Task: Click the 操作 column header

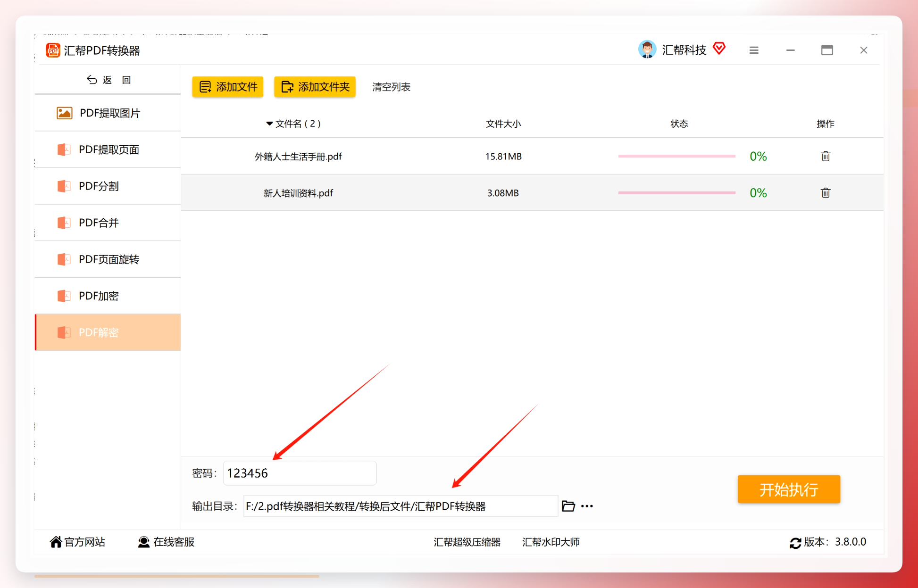Action: 826,124
